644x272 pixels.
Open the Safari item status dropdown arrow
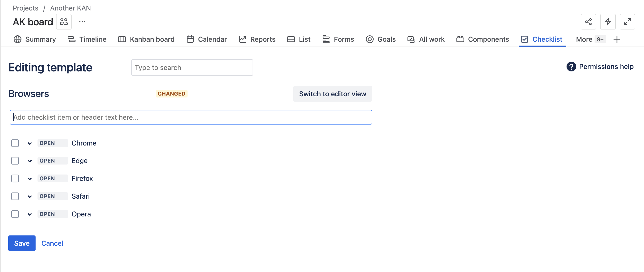(x=30, y=196)
